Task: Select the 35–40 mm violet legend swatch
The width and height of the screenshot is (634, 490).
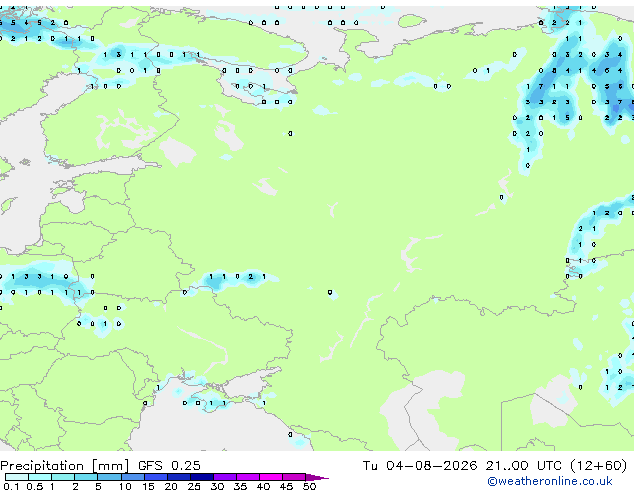Action: point(248,477)
